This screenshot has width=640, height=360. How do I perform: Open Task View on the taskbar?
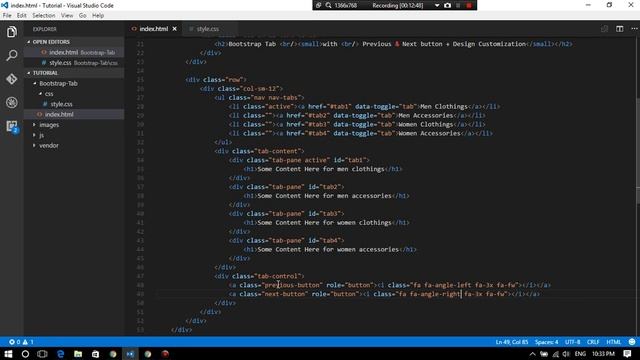[x=42, y=354]
